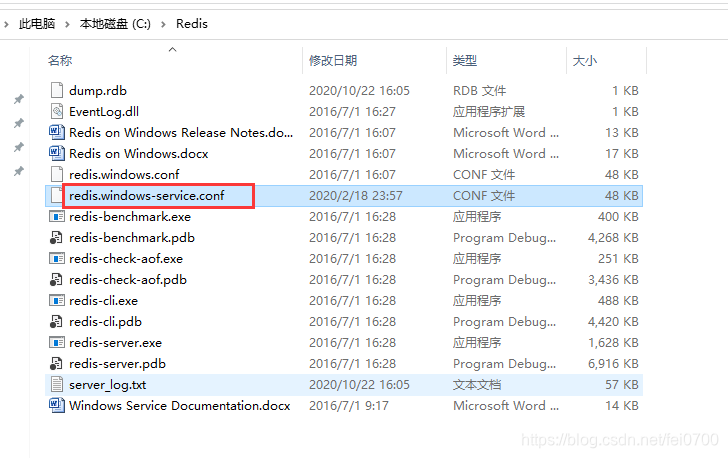Click the redis-check-aof.exe application icon
728x458 pixels.
tap(57, 258)
